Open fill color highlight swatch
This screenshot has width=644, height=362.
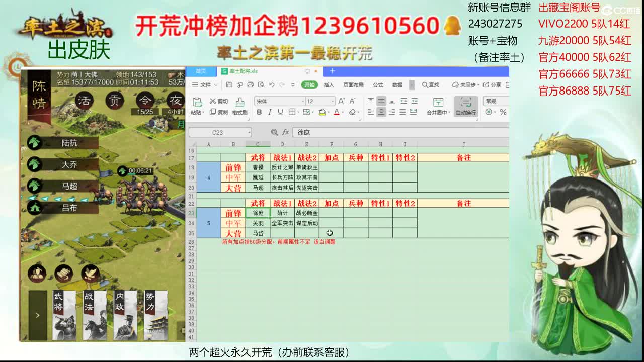tap(322, 112)
